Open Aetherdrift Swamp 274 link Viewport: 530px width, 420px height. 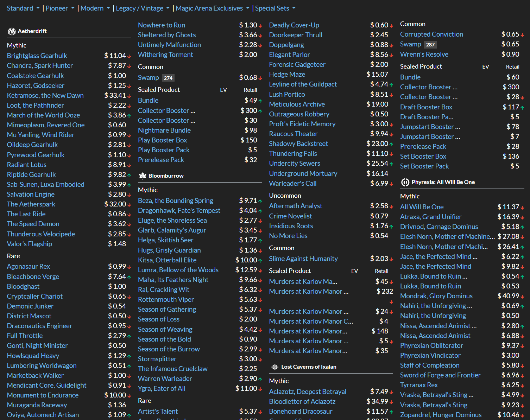(148, 77)
